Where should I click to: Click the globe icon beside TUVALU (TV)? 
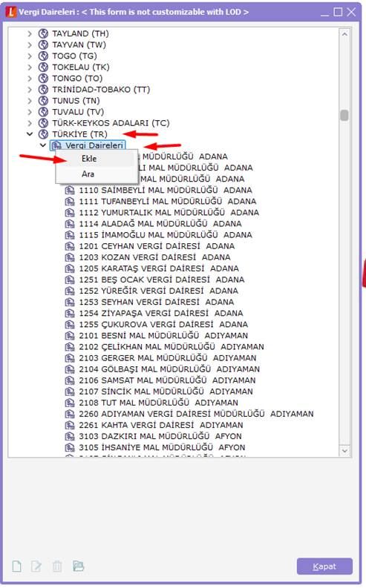[44, 112]
